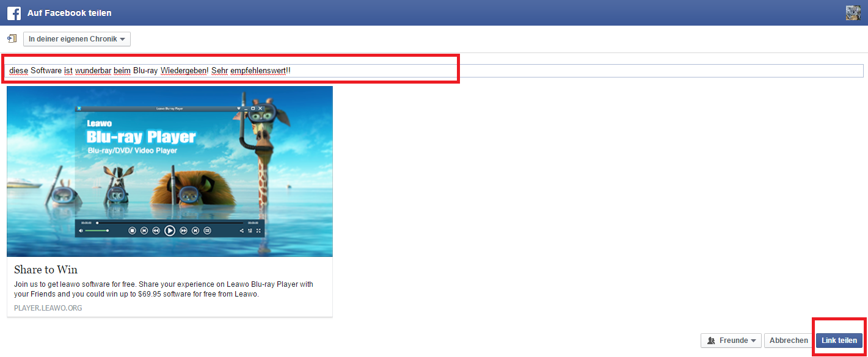Click the Facebook logo icon

tap(14, 13)
